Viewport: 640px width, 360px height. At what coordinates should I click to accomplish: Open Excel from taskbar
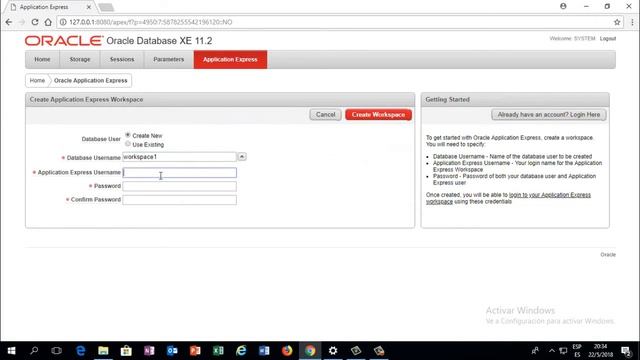coord(218,351)
